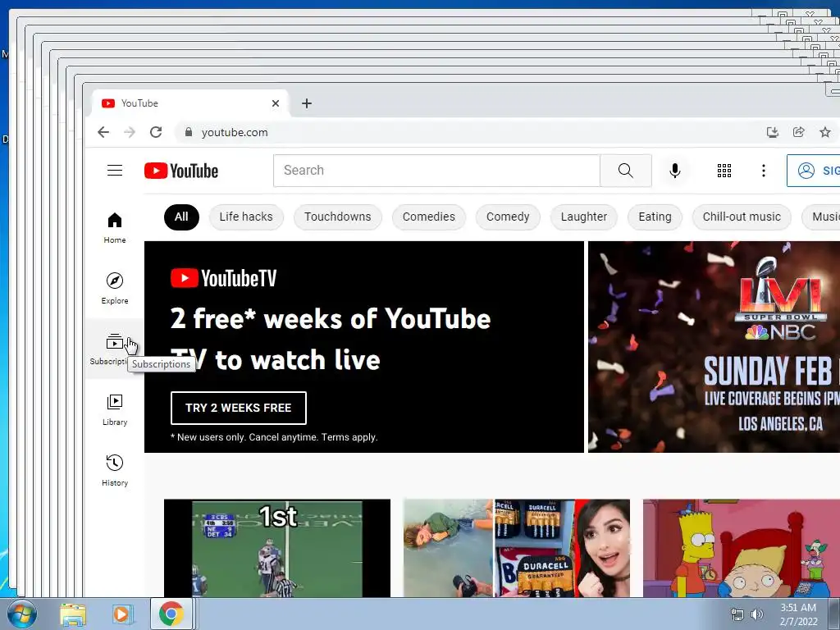Start voice search with microphone icon
Viewport: 840px width, 630px height.
[675, 171]
